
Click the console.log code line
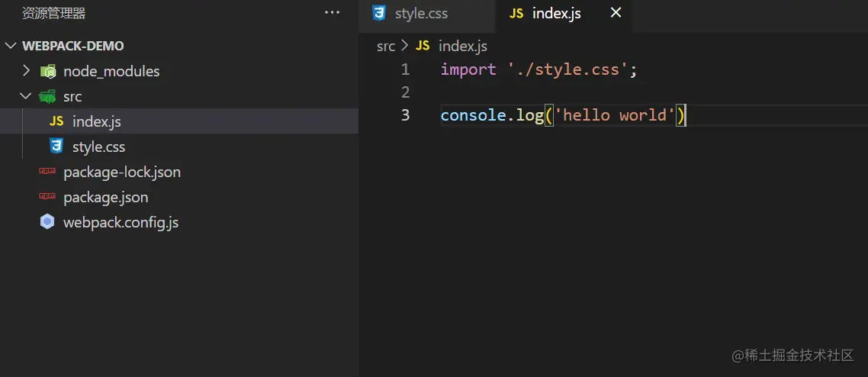point(563,115)
